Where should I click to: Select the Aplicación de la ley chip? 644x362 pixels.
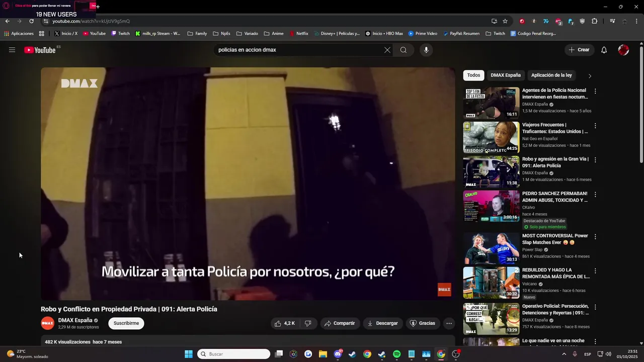point(551,75)
